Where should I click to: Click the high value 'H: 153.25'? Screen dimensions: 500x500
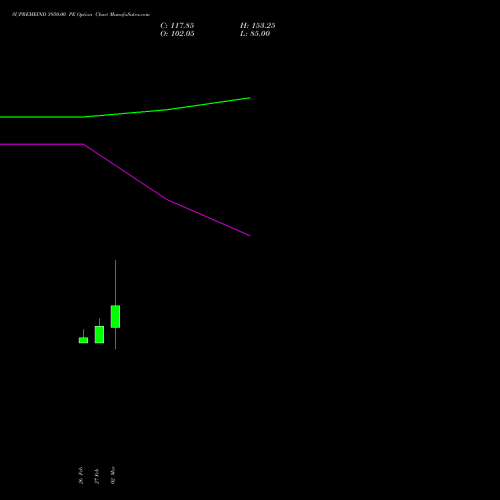257,26
